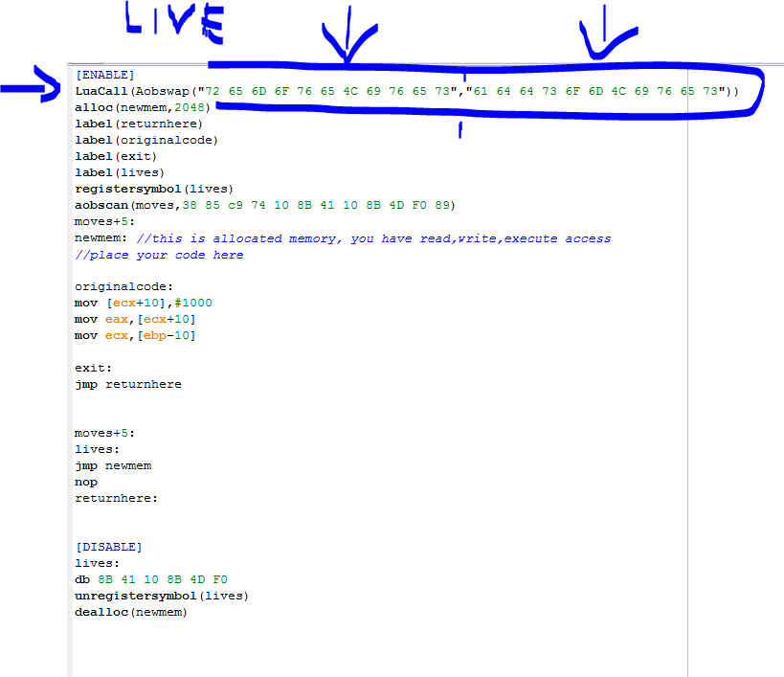Click the jmp newmem instruction

click(x=112, y=465)
